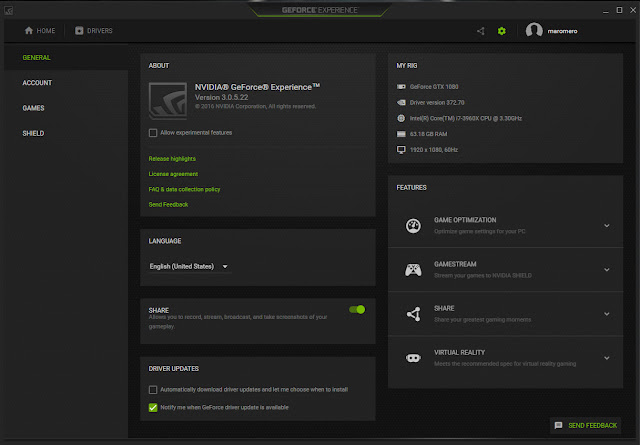Open FAQ & data collection policy link
The width and height of the screenshot is (640, 445).
pyautogui.click(x=184, y=189)
